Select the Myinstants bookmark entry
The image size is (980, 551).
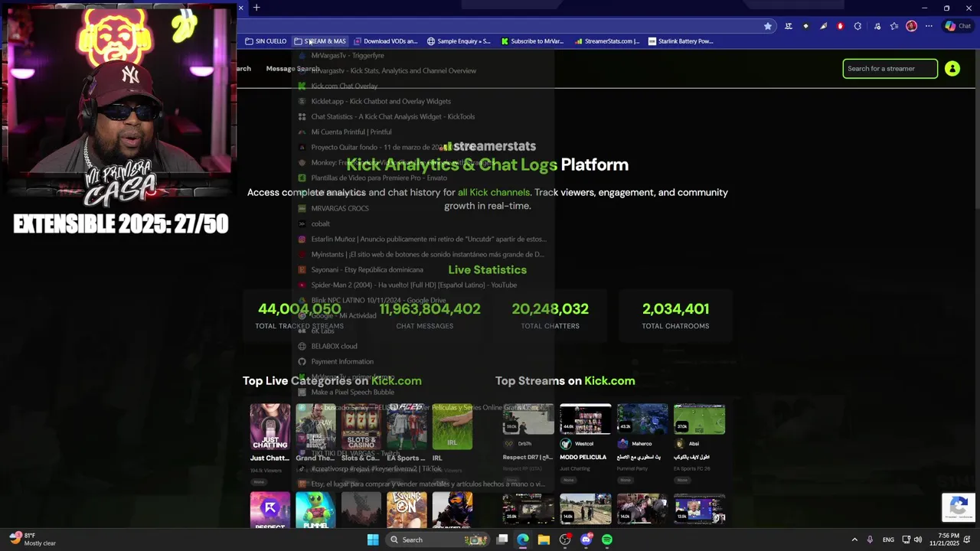(423, 254)
